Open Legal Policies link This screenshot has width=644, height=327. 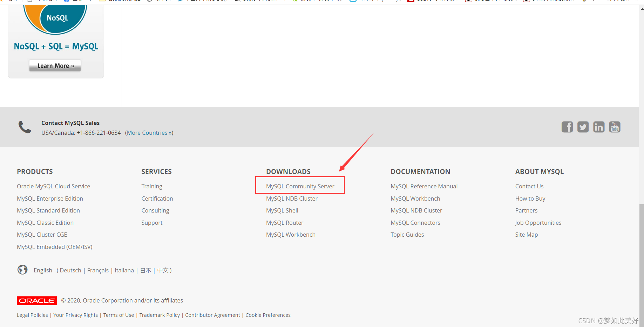32,315
